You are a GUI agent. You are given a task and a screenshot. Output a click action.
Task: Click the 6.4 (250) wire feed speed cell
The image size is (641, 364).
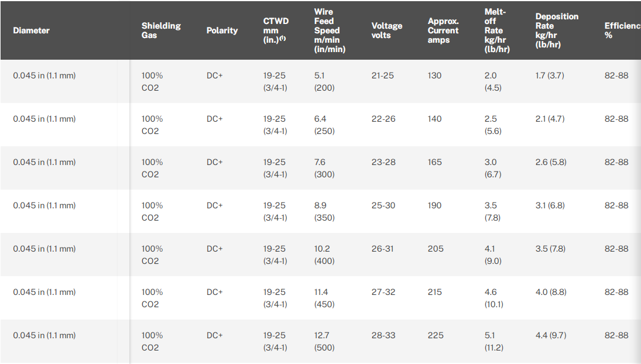324,125
